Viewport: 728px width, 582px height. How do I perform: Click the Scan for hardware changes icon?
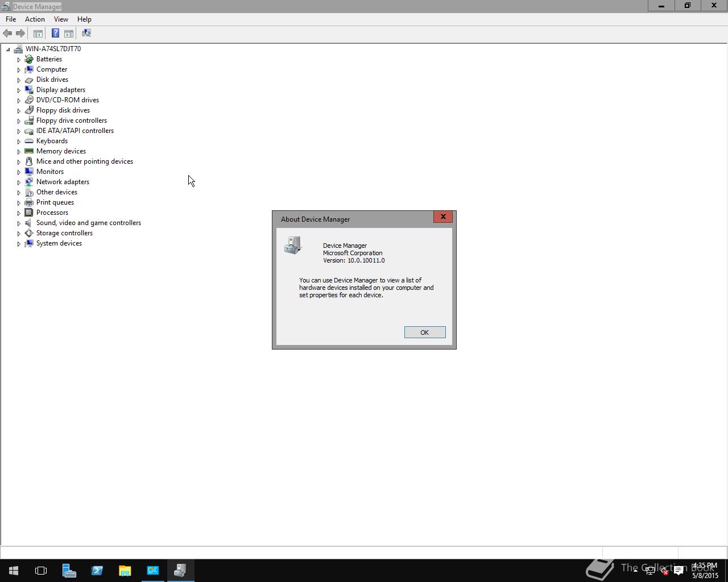coord(86,34)
